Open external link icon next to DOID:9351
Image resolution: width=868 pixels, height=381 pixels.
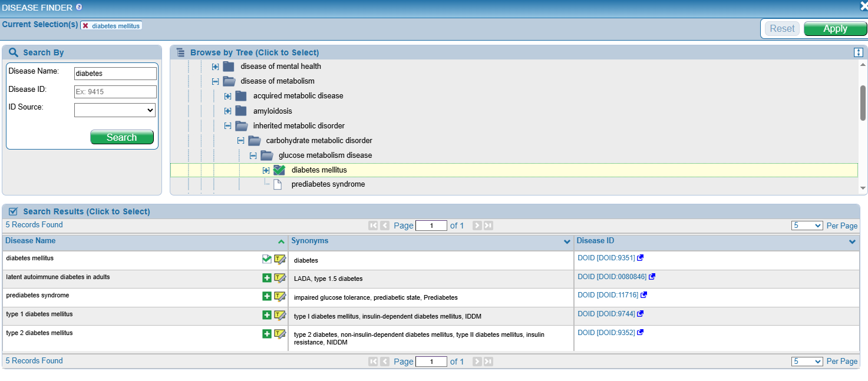click(641, 258)
